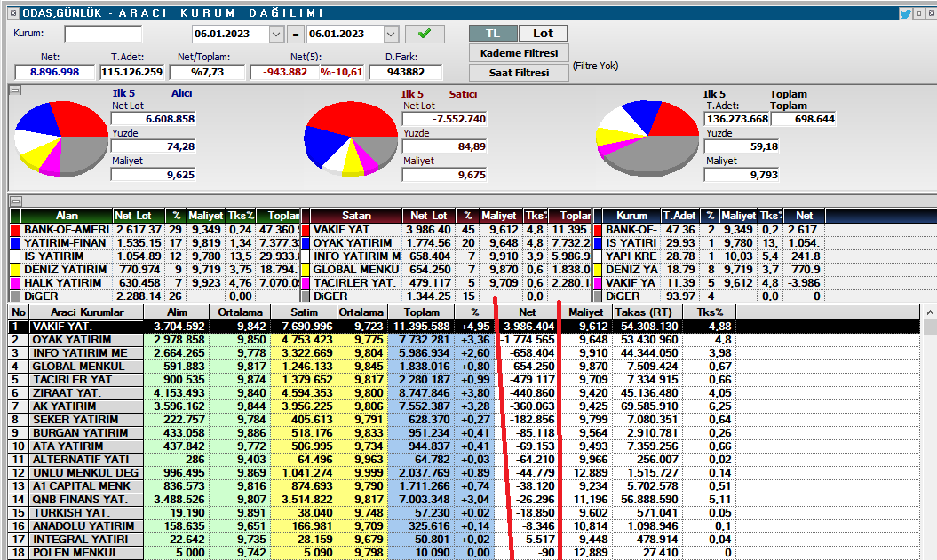Sort main table by Toplam column
The width and height of the screenshot is (937, 560).
pyautogui.click(x=421, y=312)
